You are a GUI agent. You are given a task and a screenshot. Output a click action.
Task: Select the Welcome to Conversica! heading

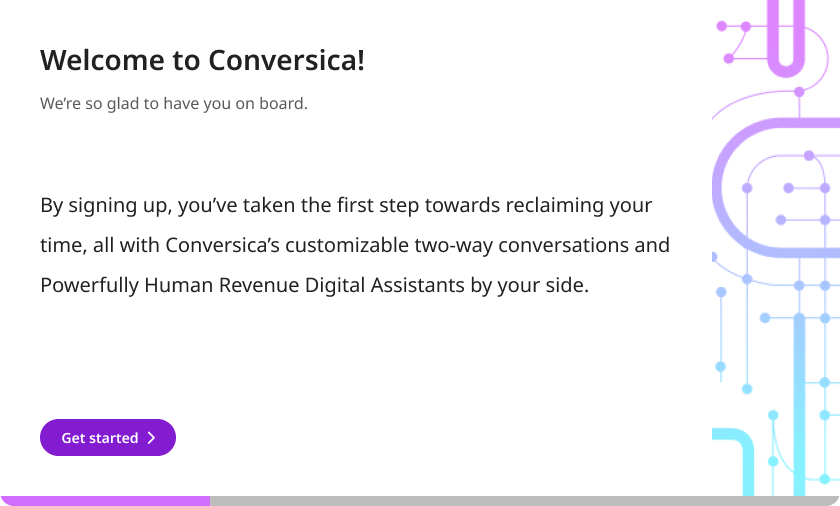click(x=202, y=60)
